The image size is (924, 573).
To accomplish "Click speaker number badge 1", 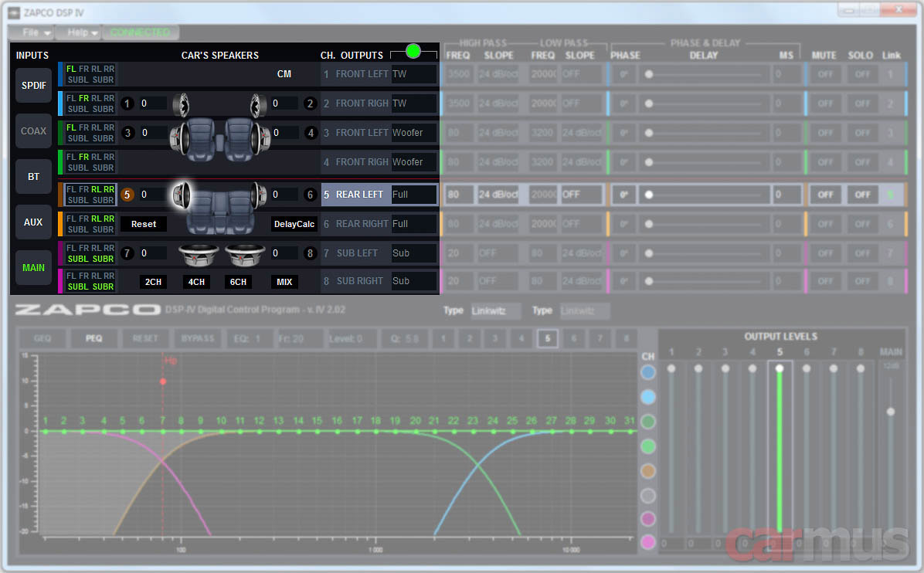I will (x=127, y=104).
